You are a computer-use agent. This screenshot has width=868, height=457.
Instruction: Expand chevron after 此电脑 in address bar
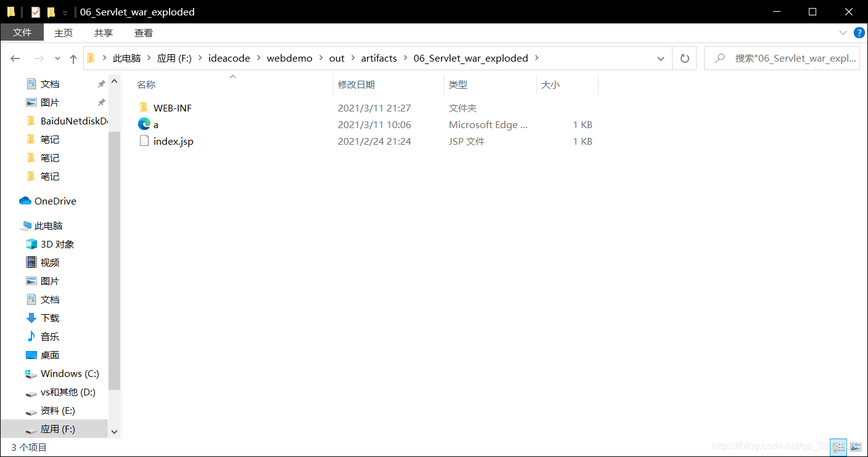coord(149,58)
